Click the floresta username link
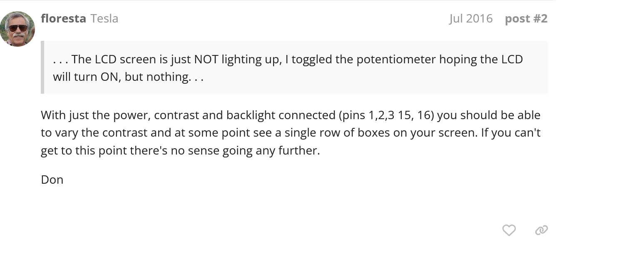 coord(63,19)
